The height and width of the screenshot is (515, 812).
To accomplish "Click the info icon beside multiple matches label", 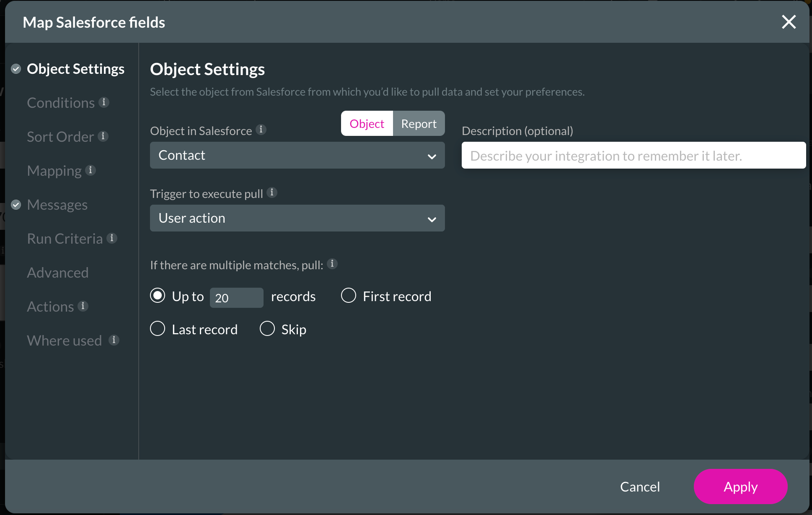I will pyautogui.click(x=332, y=264).
